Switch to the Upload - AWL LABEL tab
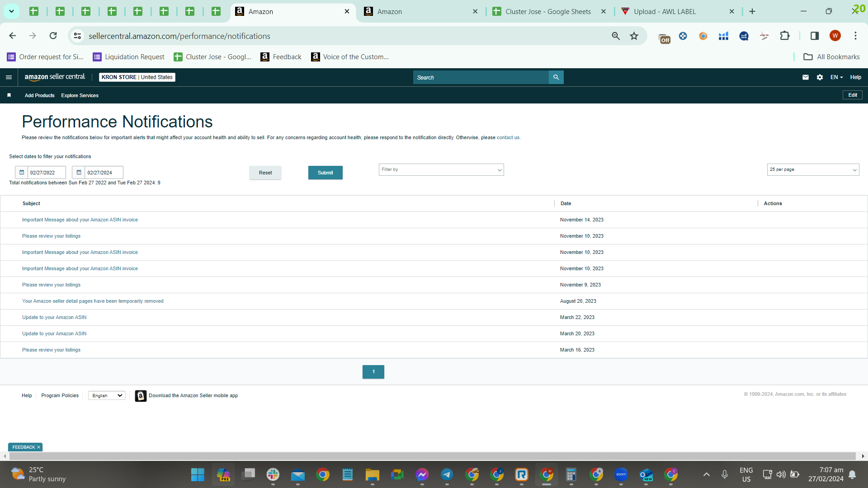Viewport: 868px width, 488px height. 665,12
